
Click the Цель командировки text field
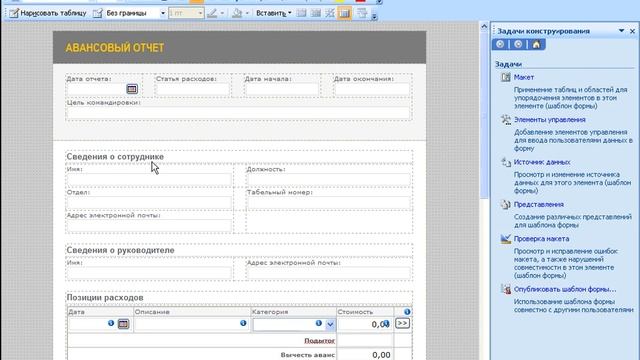(x=238, y=113)
